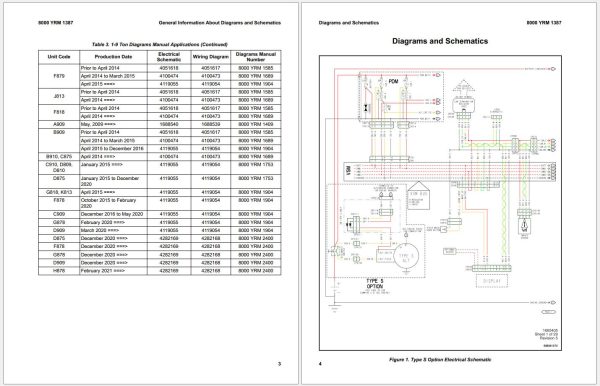Click the 'TYPE S ALT' alternator circle

pos(406,257)
